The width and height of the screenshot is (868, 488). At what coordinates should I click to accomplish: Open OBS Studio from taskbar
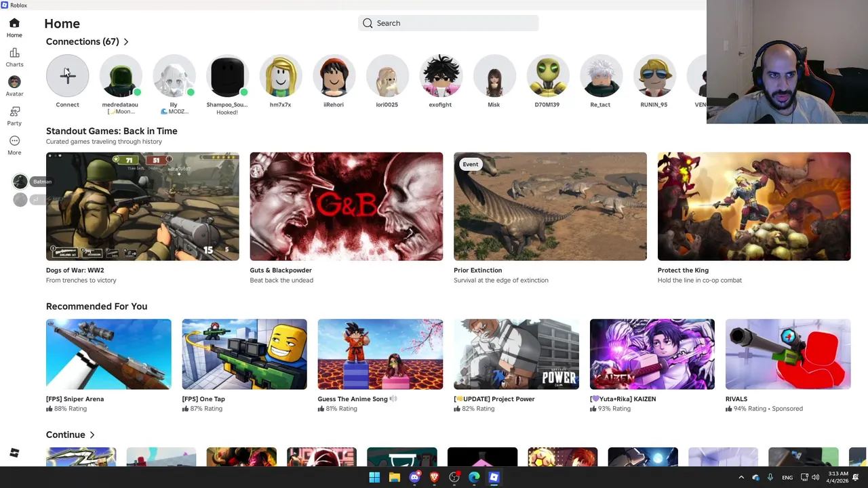[x=454, y=477]
